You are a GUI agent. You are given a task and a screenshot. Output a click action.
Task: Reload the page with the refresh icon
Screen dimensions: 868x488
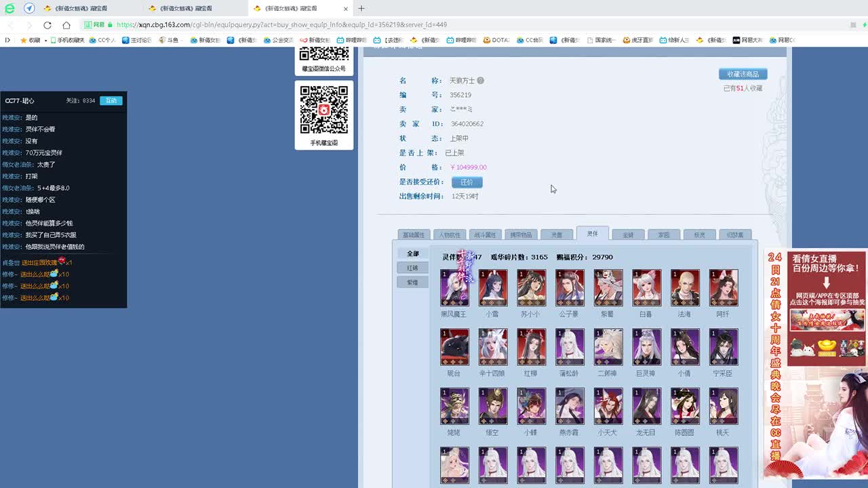pos(47,24)
